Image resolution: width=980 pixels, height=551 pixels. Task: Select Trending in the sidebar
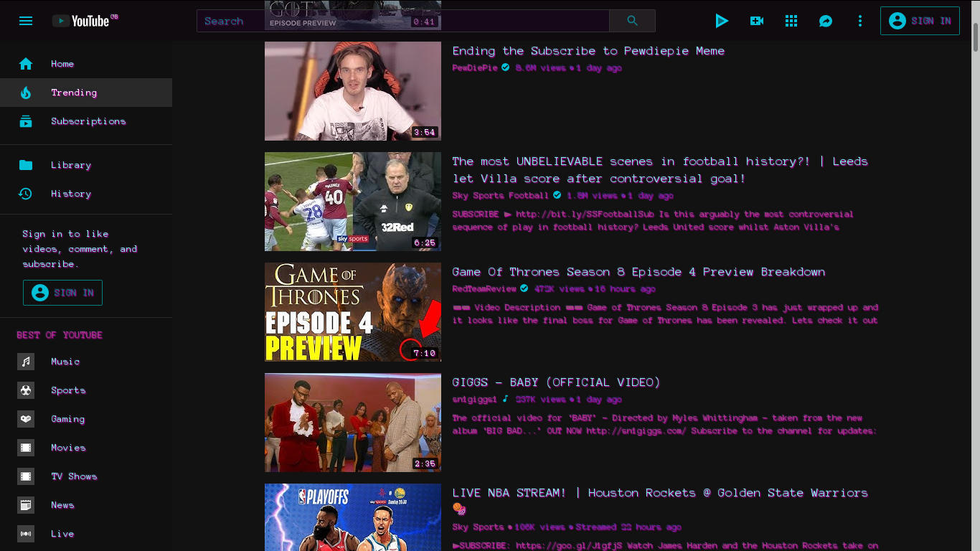(86, 93)
